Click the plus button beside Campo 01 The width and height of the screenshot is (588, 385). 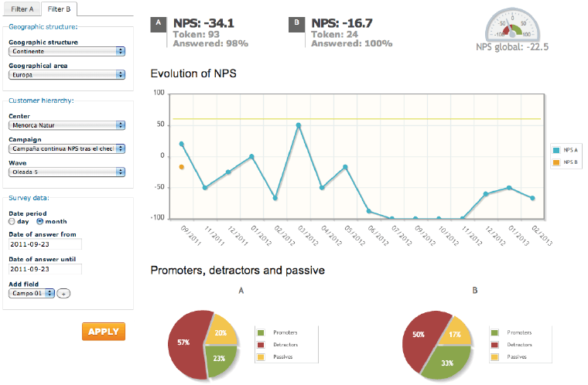(x=63, y=294)
